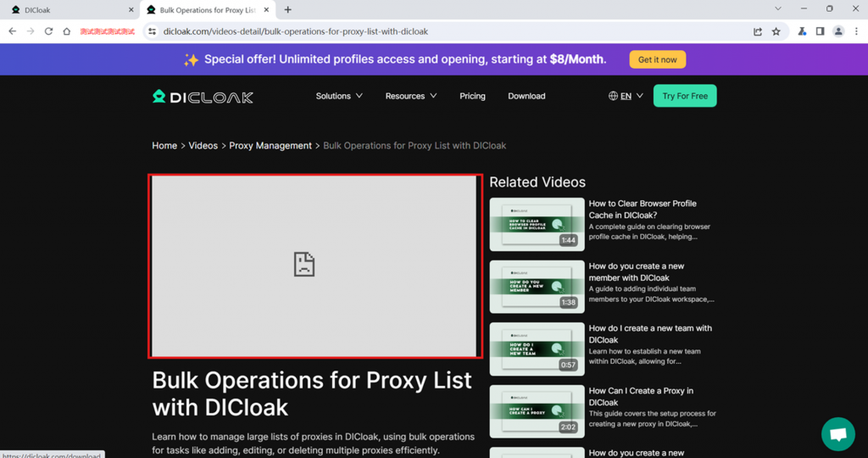This screenshot has height=458, width=868.
Task: Open the Clear Browser Profile Cache video thumbnail
Action: tap(537, 224)
